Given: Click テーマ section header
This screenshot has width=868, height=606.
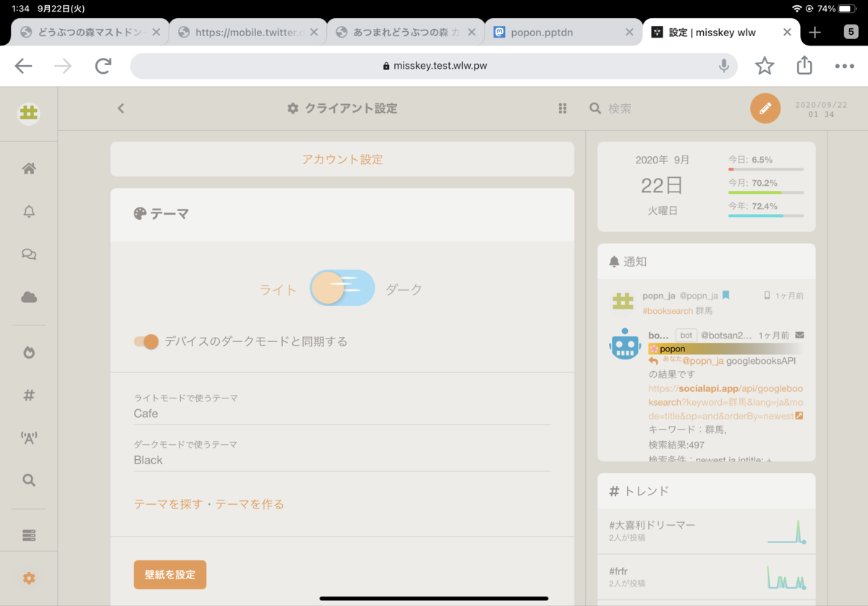Looking at the screenshot, I should [x=342, y=214].
